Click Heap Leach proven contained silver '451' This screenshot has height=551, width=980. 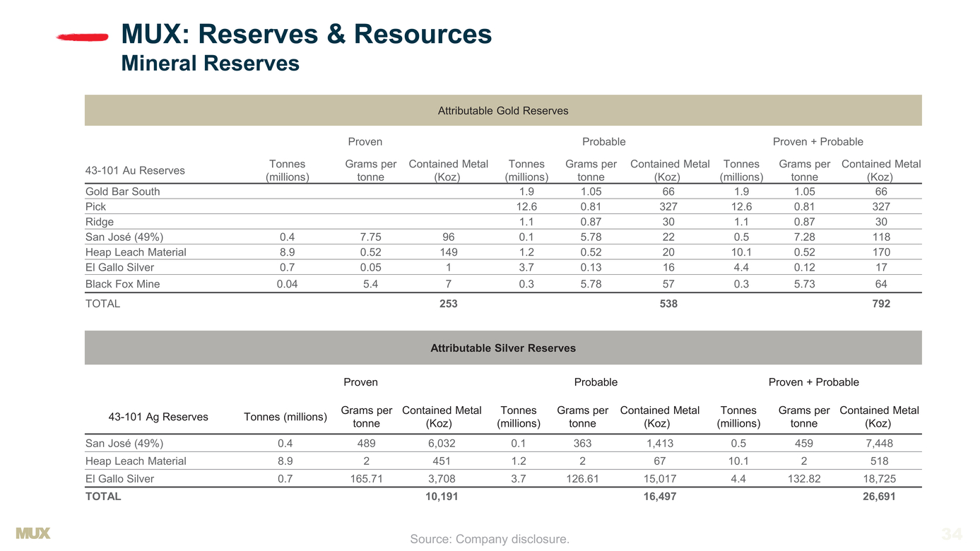(442, 461)
